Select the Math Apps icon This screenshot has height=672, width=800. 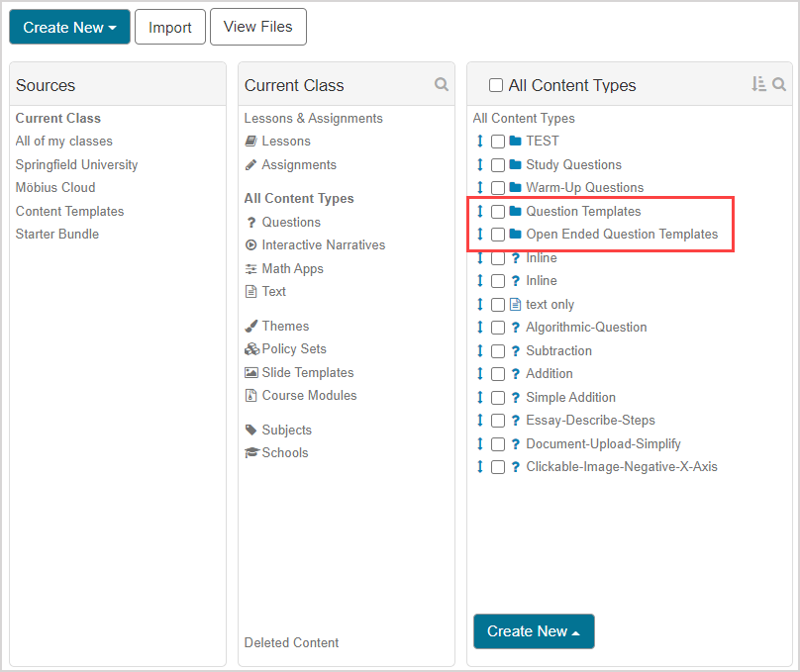point(250,268)
